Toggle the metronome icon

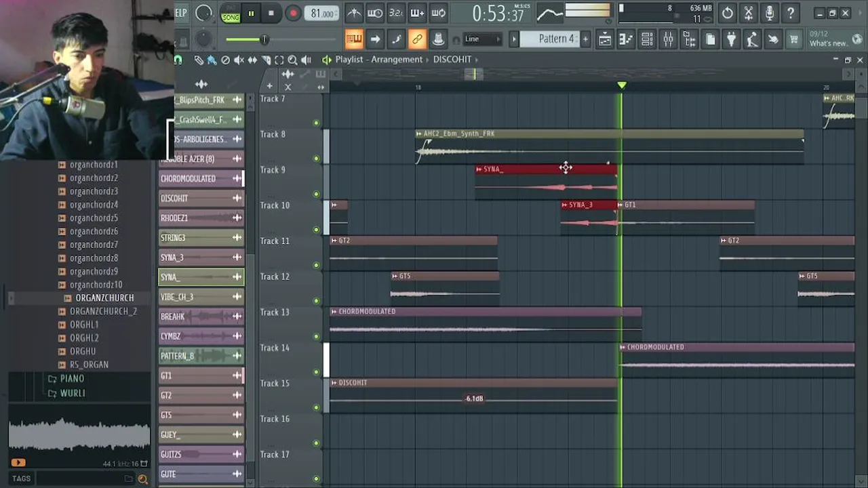click(x=354, y=13)
